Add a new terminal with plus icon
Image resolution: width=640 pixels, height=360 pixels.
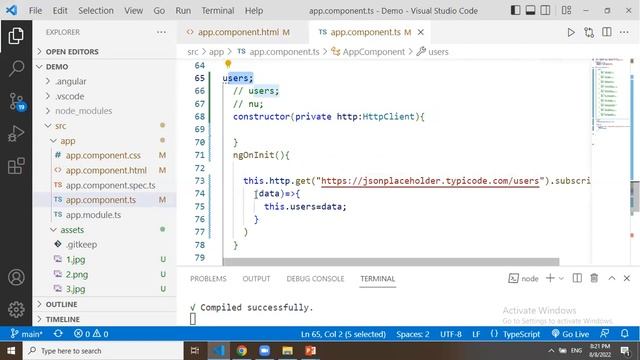pyautogui.click(x=550, y=278)
